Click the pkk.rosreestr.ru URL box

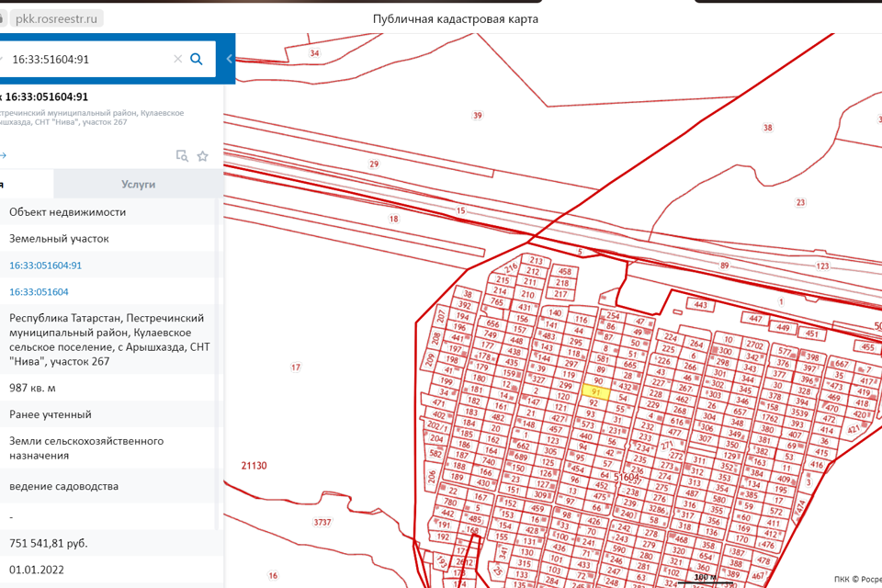click(55, 18)
